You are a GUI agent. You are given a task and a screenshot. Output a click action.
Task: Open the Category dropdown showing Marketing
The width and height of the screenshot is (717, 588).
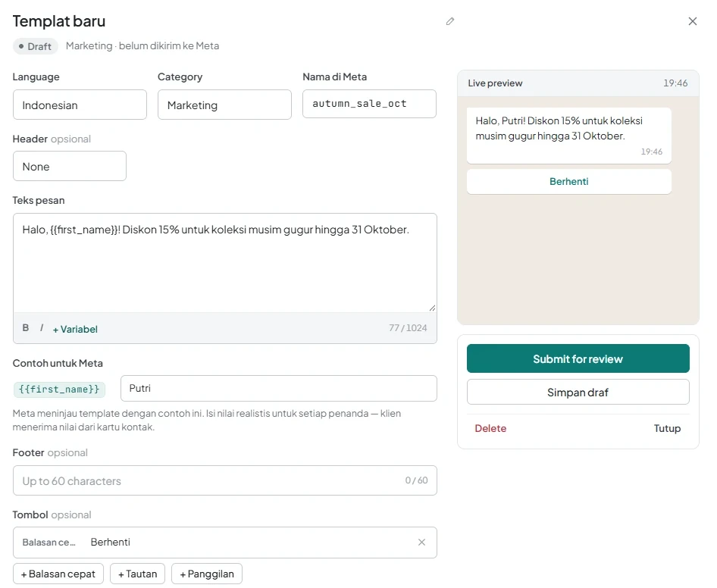click(224, 105)
